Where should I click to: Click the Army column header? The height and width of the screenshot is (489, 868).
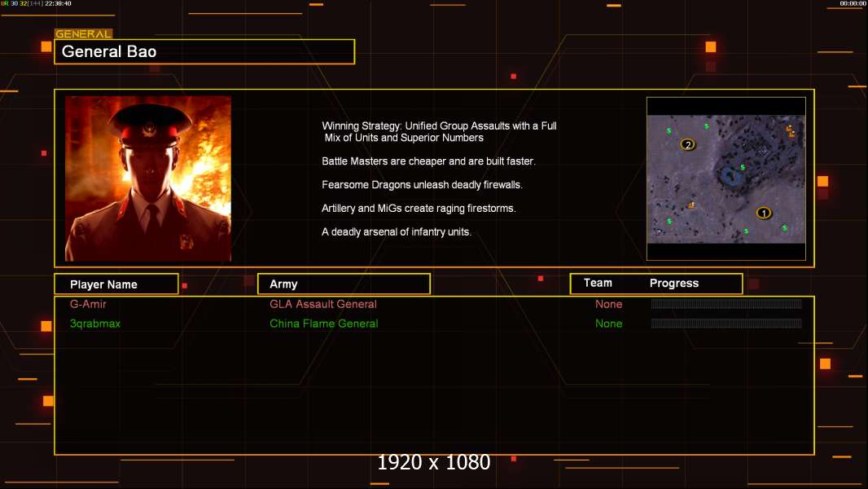344,284
